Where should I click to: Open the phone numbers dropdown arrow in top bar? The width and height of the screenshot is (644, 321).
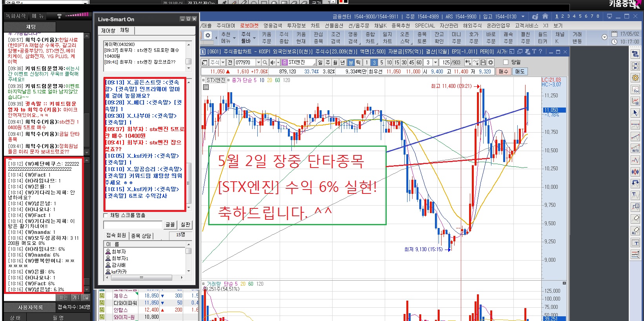pyautogui.click(x=523, y=16)
